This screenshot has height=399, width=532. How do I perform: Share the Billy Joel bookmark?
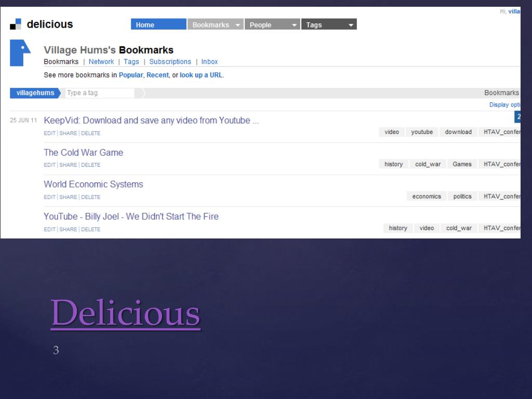click(68, 229)
